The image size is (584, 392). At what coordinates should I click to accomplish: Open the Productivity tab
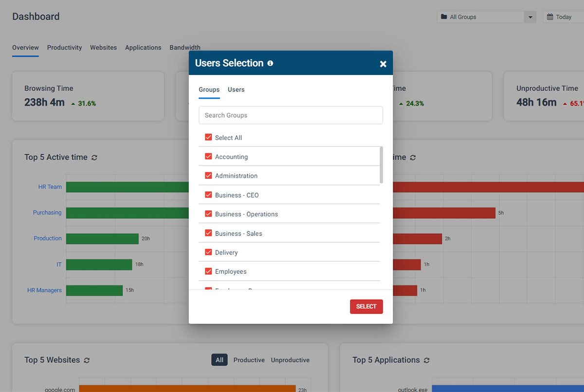64,47
